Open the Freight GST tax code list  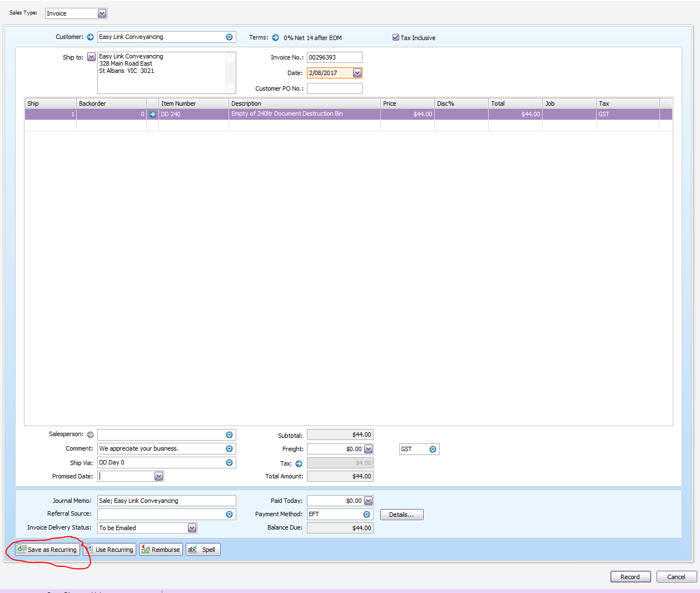[433, 449]
